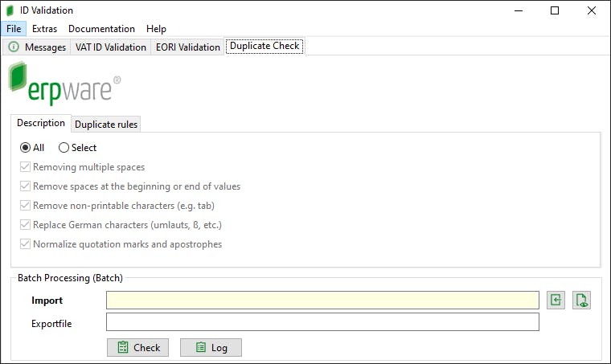
Task: Click the Import label text
Action: [x=47, y=301]
